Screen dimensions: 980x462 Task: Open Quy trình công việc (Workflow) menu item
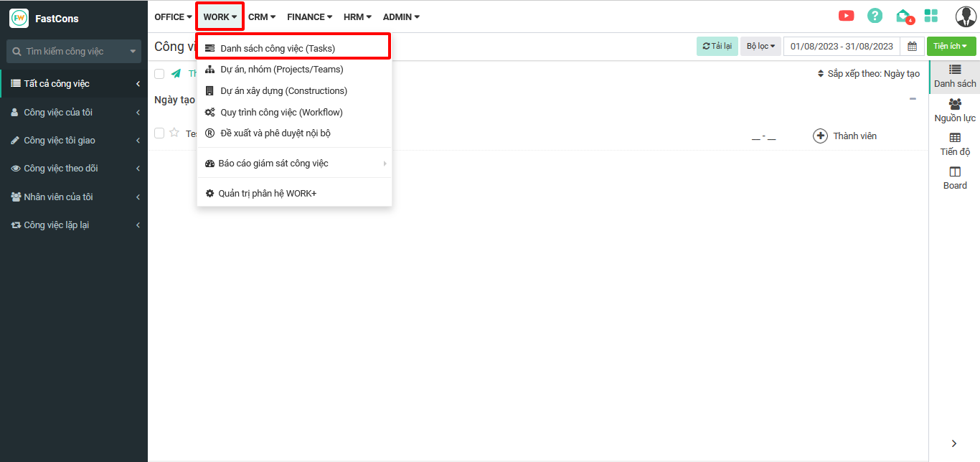click(281, 112)
